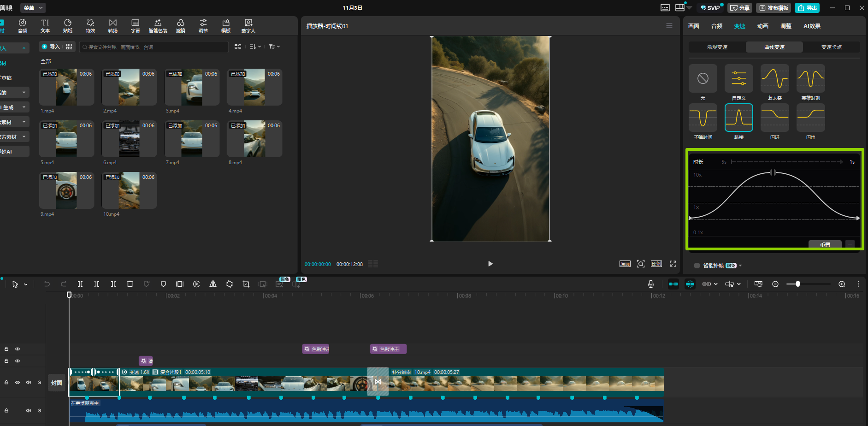The image size is (868, 426).
Task: Open the Transitions (转场) panel icon
Action: [x=113, y=26]
